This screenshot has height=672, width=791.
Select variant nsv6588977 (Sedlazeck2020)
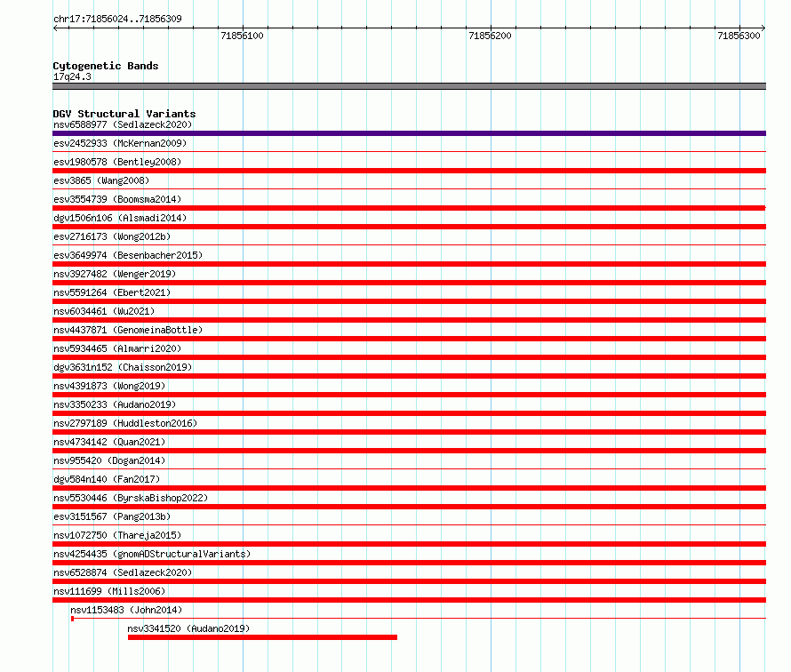(123, 124)
